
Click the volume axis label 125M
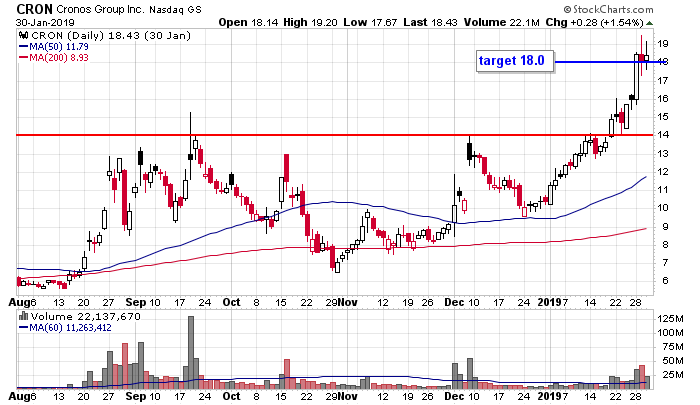pyautogui.click(x=671, y=319)
